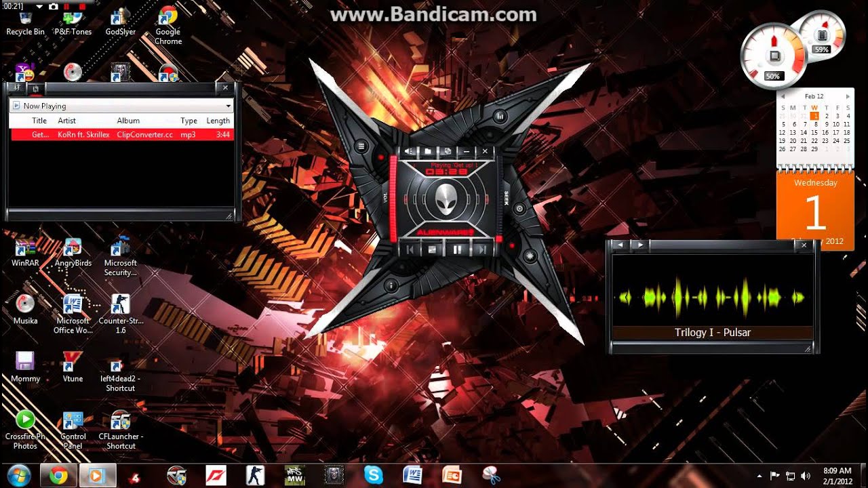The width and height of the screenshot is (868, 488).
Task: Open AngryBirds desktop shortcut
Action: (x=73, y=253)
